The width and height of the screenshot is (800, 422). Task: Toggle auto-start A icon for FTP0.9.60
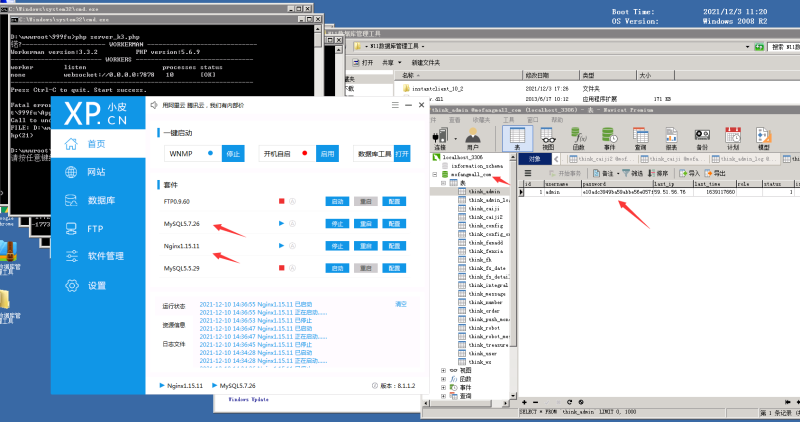[293, 201]
